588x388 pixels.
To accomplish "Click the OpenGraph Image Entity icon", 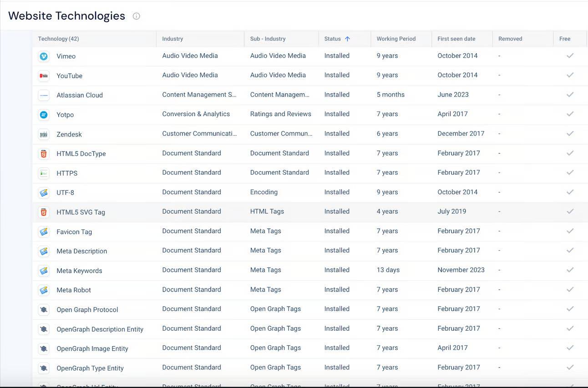I will pyautogui.click(x=44, y=348).
